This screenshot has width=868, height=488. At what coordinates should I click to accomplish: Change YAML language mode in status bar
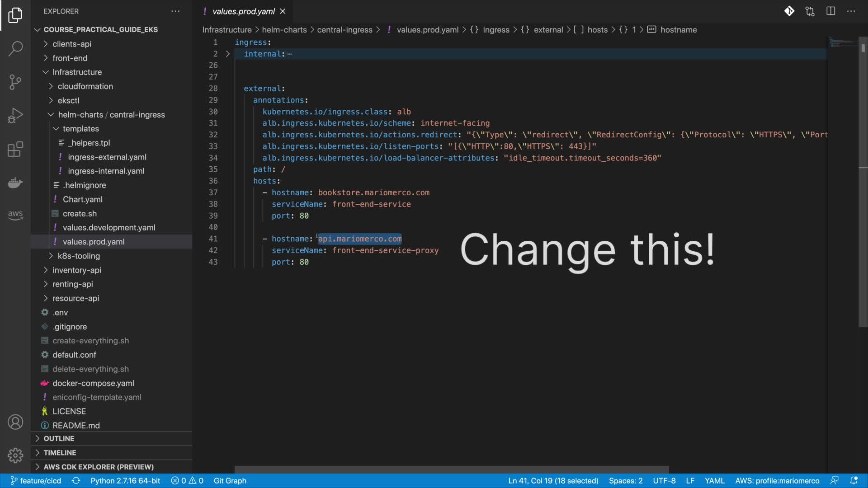pos(714,481)
